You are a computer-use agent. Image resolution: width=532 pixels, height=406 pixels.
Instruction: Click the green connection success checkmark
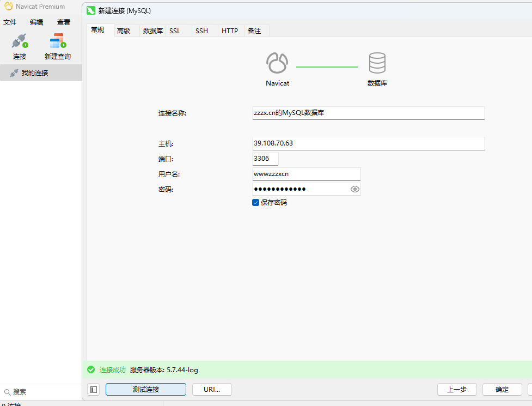(x=91, y=369)
